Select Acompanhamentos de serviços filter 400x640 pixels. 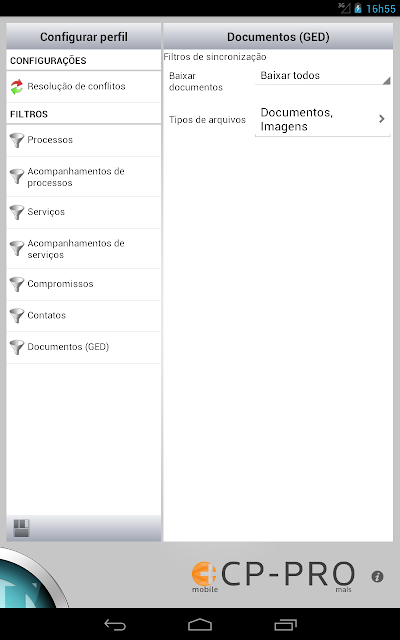(x=84, y=249)
